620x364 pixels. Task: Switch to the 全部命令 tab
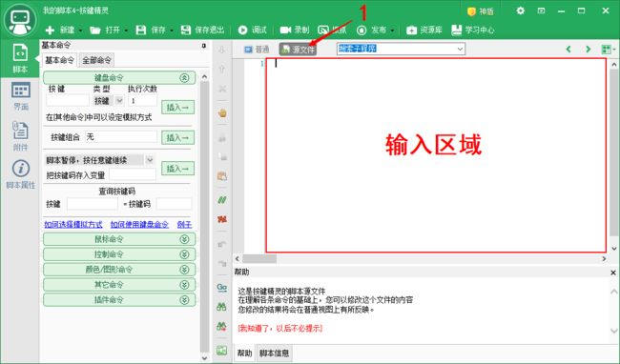[x=97, y=60]
